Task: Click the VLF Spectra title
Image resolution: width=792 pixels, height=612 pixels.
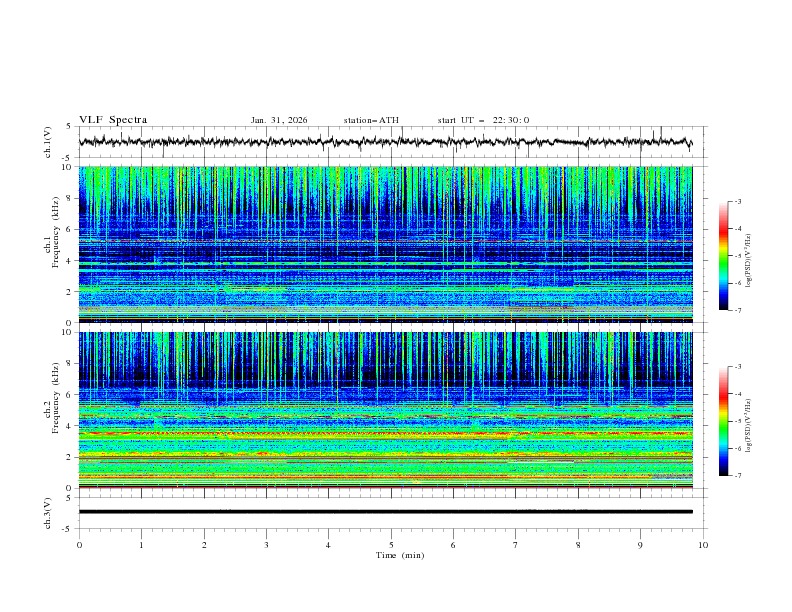Action: [113, 120]
